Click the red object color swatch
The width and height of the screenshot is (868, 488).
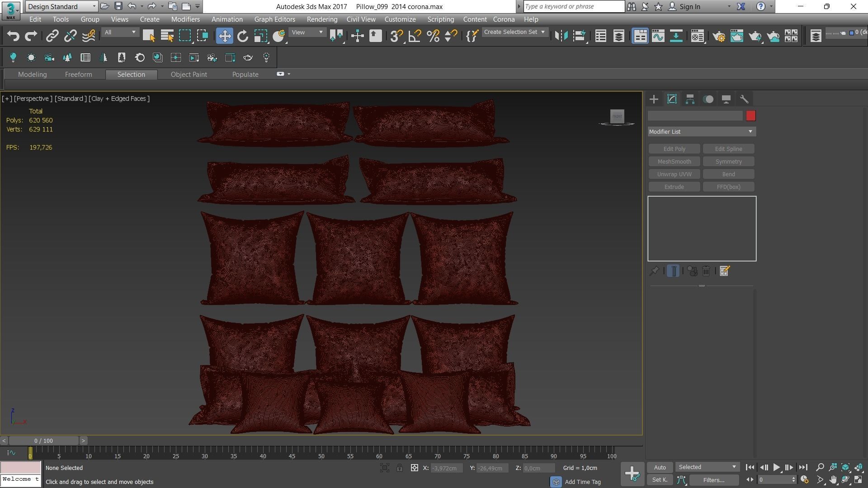750,116
